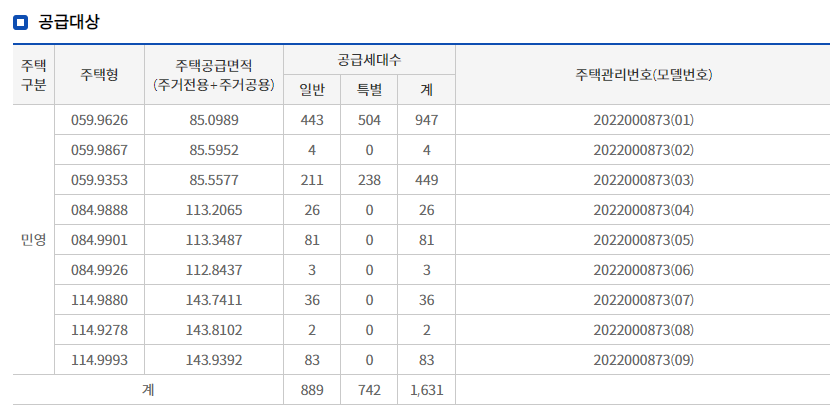Click management number 2022000873(05)

[x=644, y=240]
